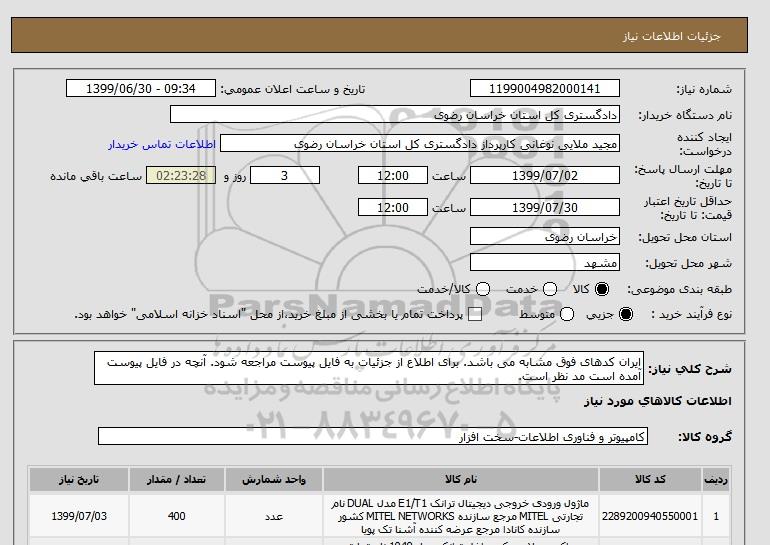The image size is (770, 545).
Task: Click the need number field 1199004982000141
Action: click(x=545, y=88)
